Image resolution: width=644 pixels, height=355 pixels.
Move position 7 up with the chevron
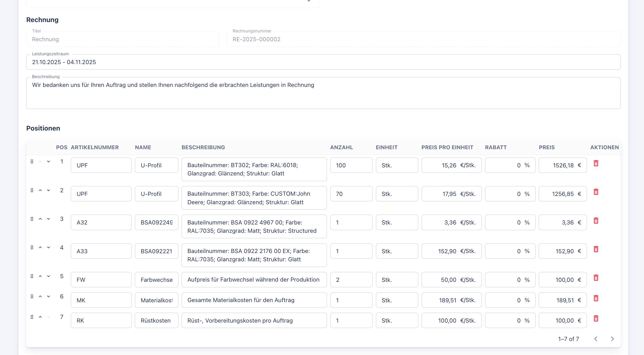[40, 317]
